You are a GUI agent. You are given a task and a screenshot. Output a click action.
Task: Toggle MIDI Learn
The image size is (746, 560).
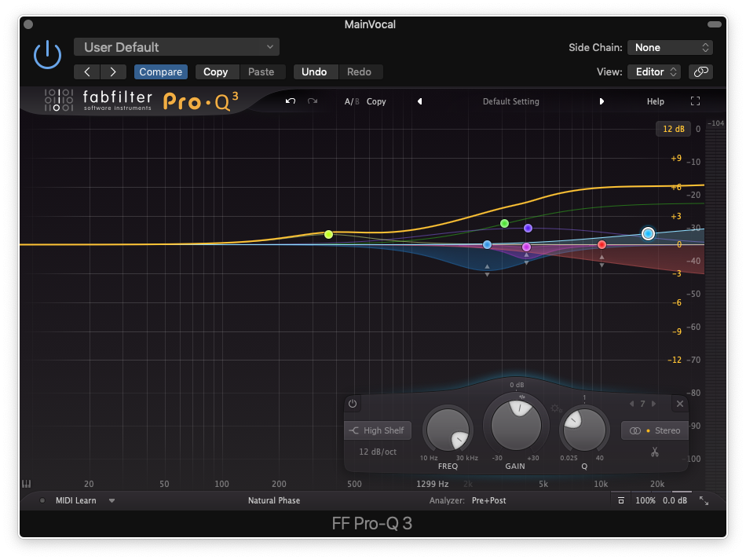75,500
